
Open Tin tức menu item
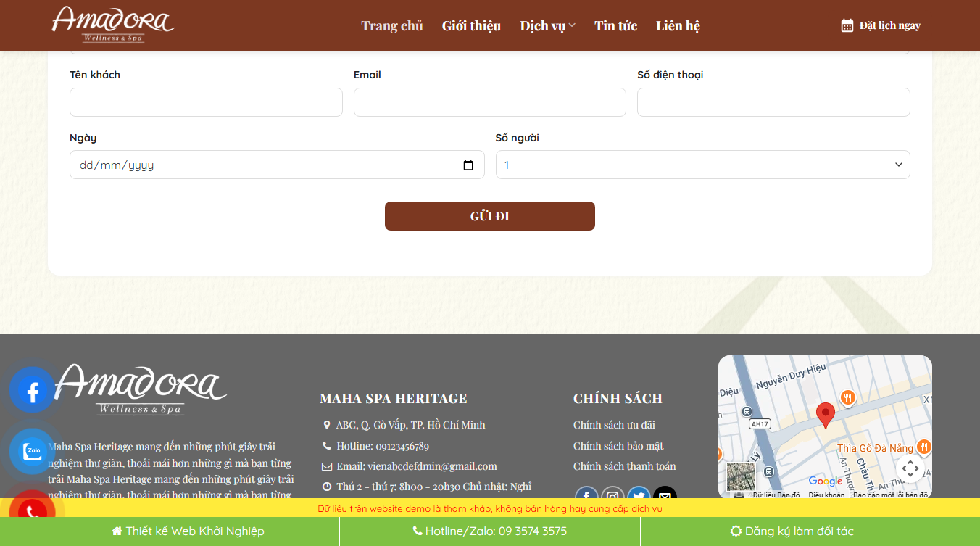pos(615,25)
